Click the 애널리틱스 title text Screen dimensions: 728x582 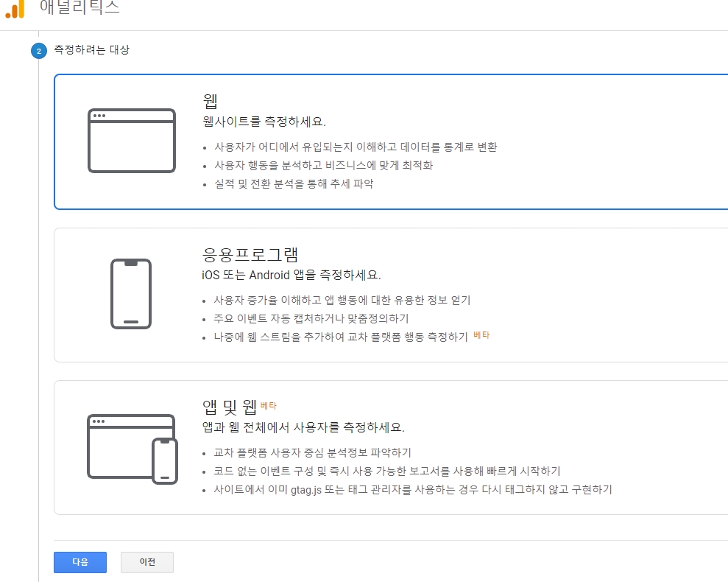coord(79,7)
